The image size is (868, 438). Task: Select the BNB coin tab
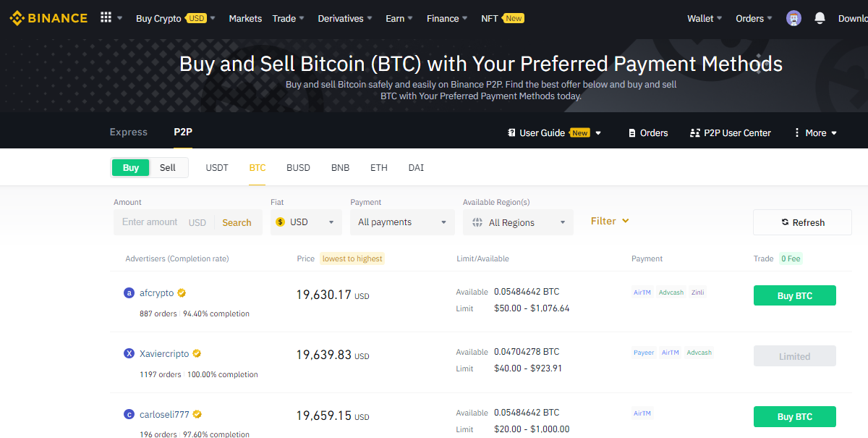click(x=340, y=168)
